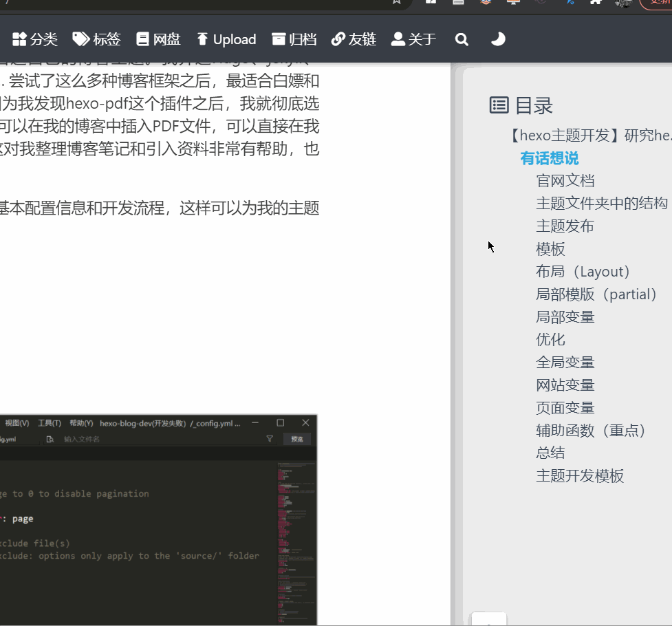The height and width of the screenshot is (626, 672).
Task: Open the 归档 archive page
Action: (294, 39)
